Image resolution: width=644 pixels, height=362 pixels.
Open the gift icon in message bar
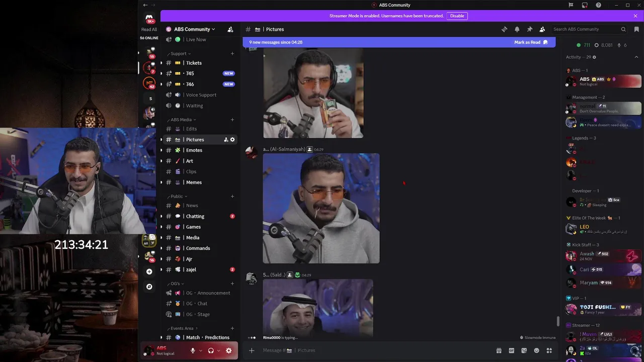499,350
